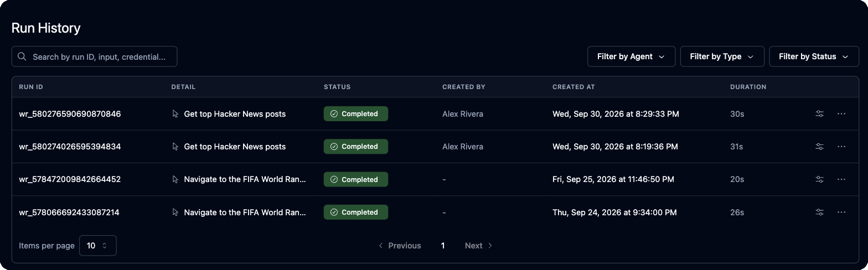Click the 31s duration value

point(737,147)
